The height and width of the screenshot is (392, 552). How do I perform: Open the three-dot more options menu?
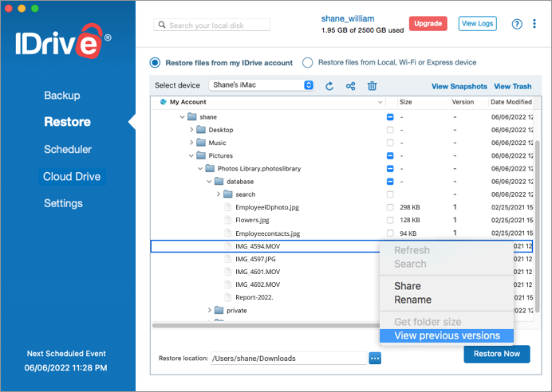(534, 24)
